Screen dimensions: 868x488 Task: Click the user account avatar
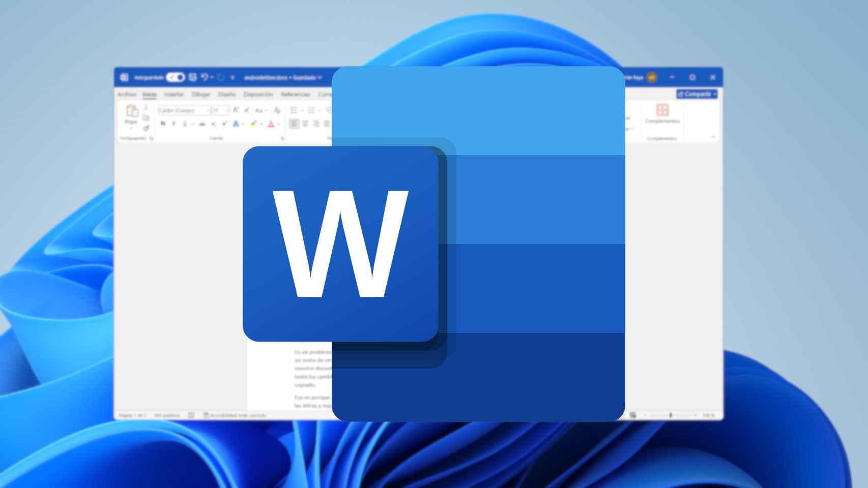point(652,77)
